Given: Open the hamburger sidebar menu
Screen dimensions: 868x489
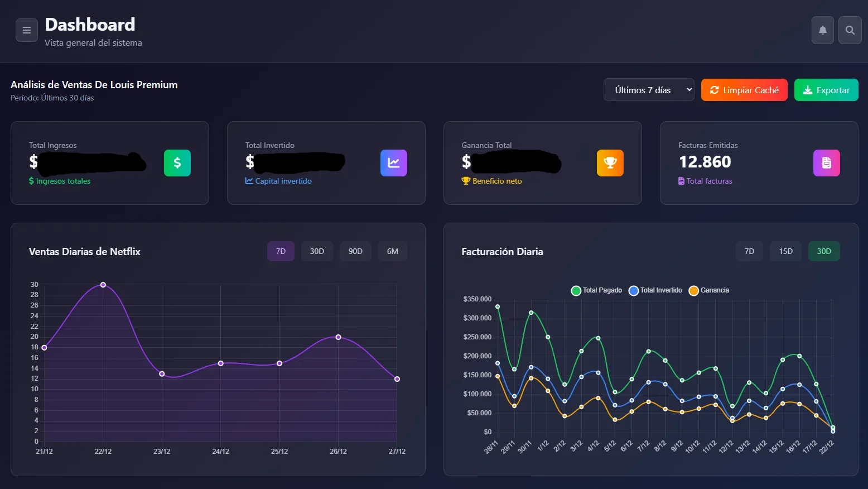Looking at the screenshot, I should click(27, 30).
